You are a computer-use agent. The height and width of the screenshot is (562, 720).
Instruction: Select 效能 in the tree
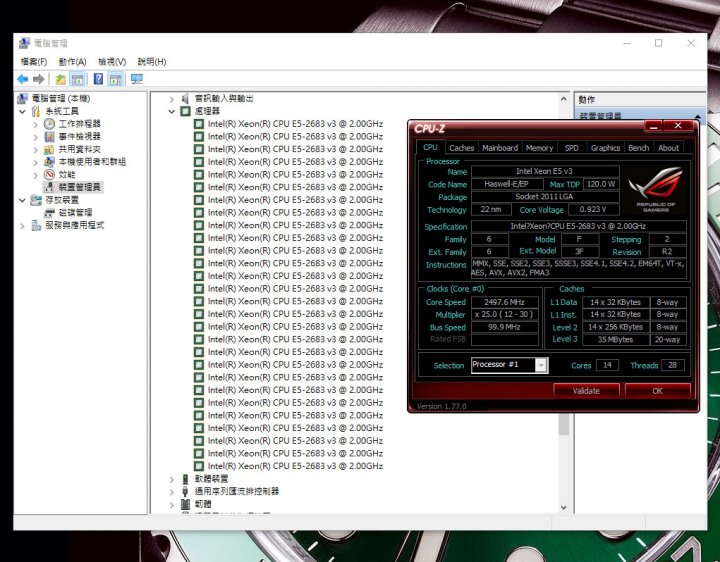pos(67,174)
